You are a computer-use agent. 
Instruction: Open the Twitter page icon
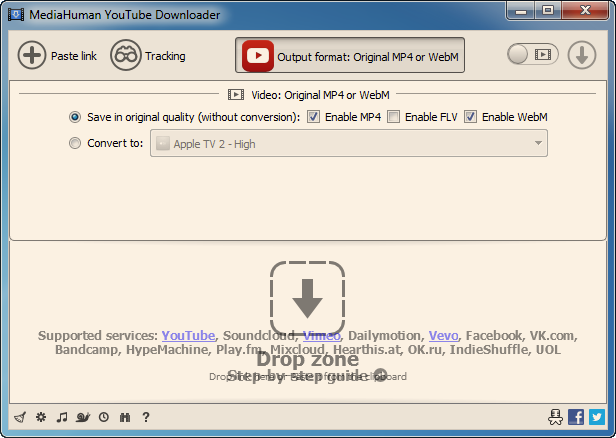tap(597, 417)
